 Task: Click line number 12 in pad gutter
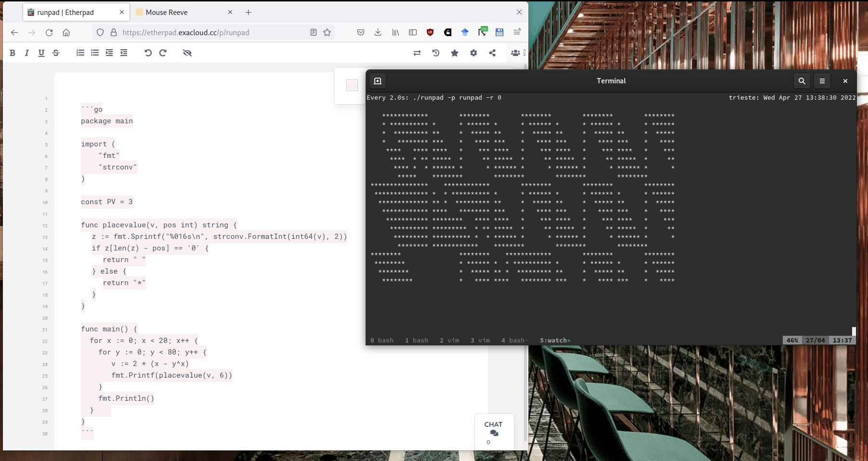click(45, 225)
